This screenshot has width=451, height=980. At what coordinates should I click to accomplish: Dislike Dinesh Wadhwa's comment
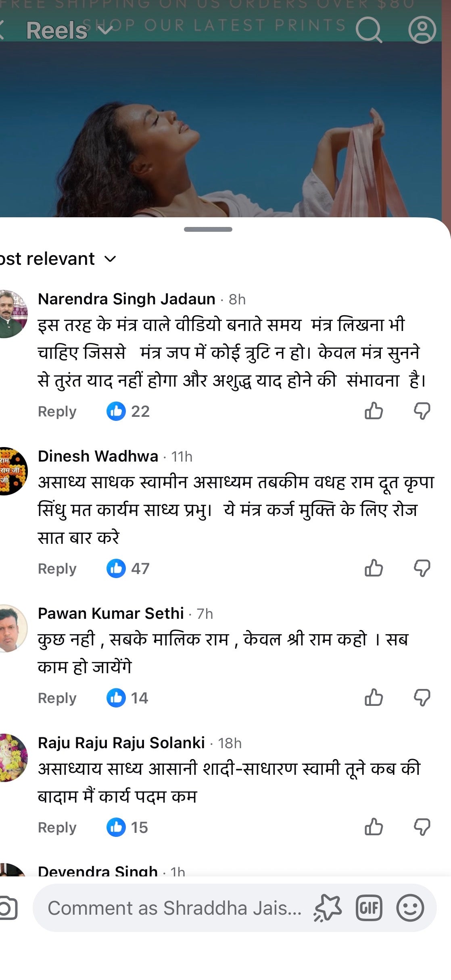[x=422, y=568]
